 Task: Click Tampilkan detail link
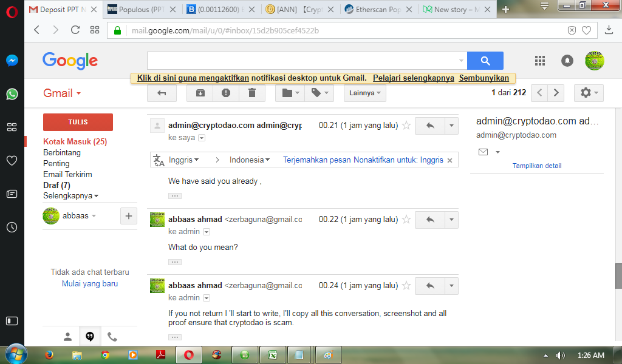(x=537, y=166)
